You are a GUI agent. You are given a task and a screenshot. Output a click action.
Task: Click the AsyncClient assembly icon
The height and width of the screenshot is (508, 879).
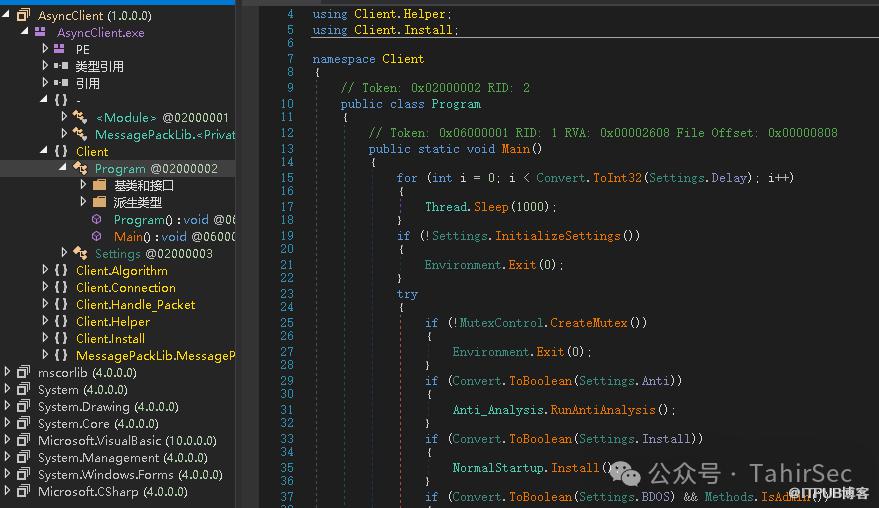click(24, 16)
